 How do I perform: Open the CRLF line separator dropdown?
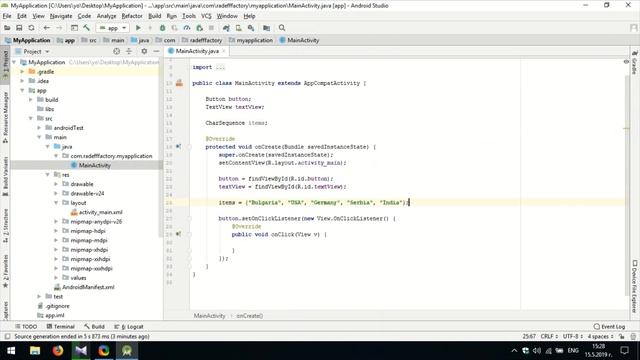pyautogui.click(x=549, y=336)
